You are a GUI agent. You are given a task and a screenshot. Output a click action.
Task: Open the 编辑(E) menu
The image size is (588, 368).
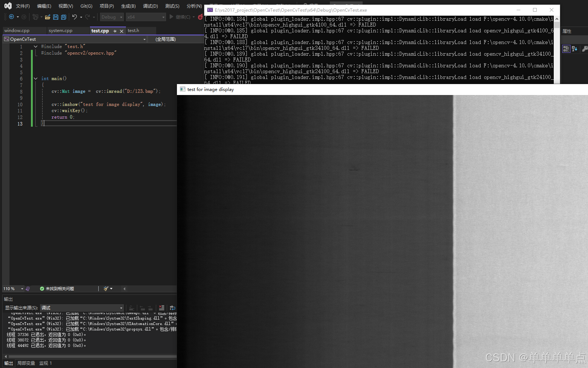pos(44,6)
